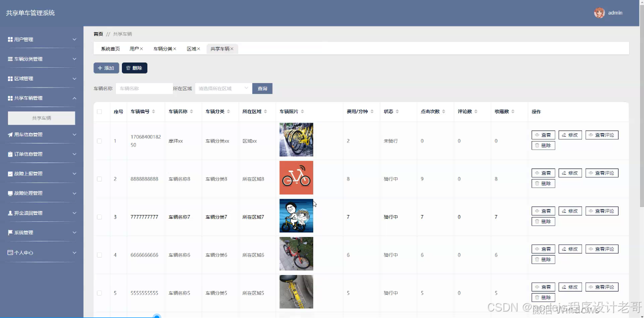
Task: Expand the 系统管理 menu chevron
Action: [x=74, y=232]
